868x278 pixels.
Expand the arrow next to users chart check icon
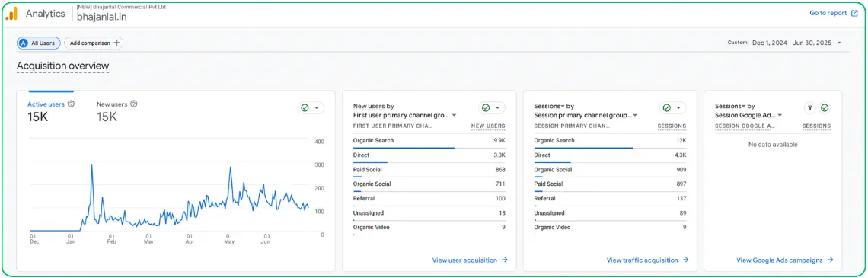[x=317, y=108]
